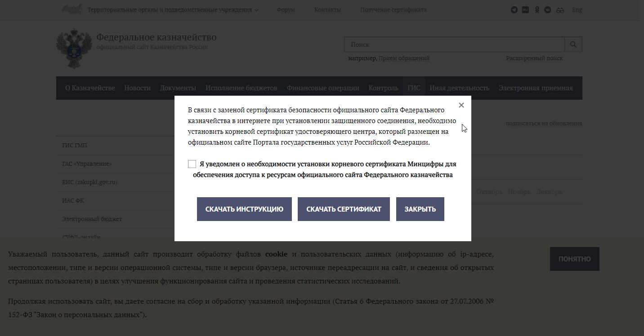Tick the Минцифры certificate acknowledgement checkbox
This screenshot has width=644, height=336.
(192, 164)
